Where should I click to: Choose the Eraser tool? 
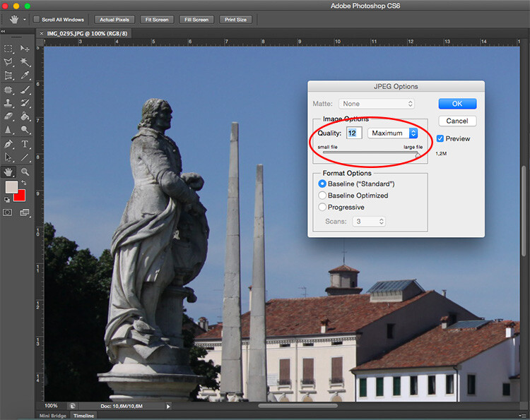8,116
